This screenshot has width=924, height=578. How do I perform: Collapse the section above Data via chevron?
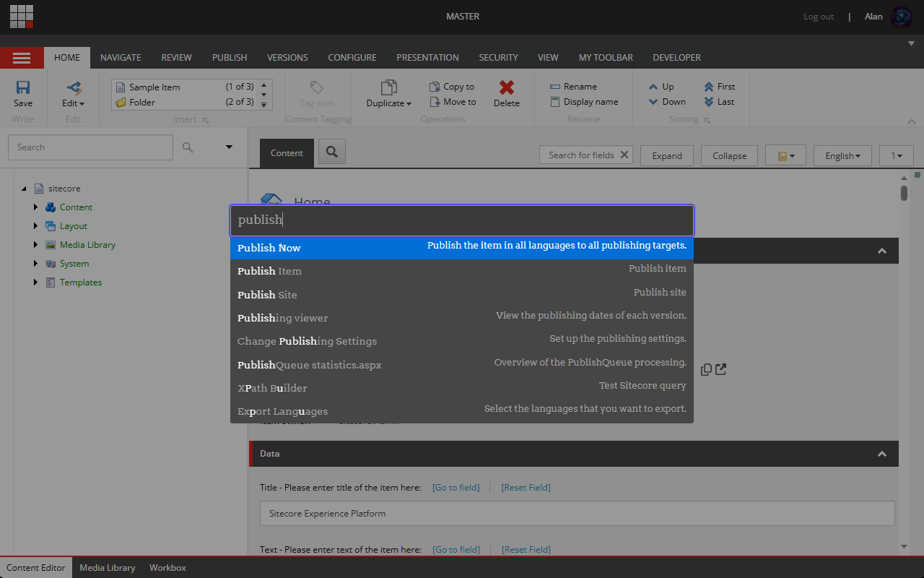[x=881, y=251]
